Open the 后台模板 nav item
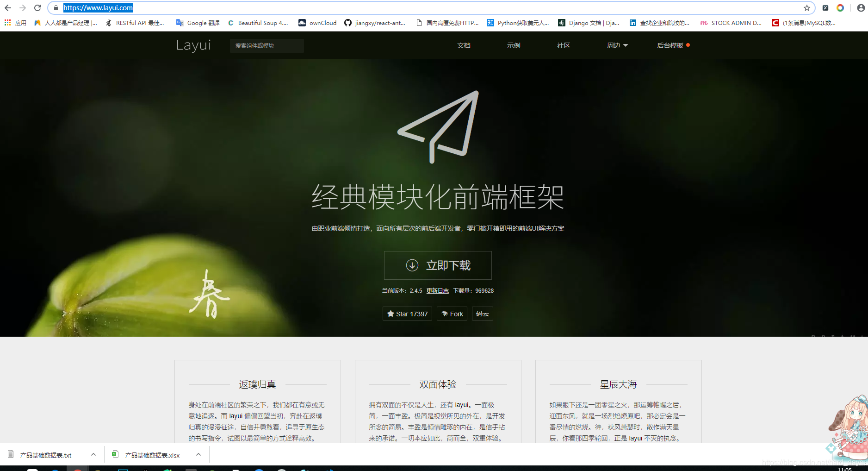Screen dimensions: 868x471 (673, 45)
